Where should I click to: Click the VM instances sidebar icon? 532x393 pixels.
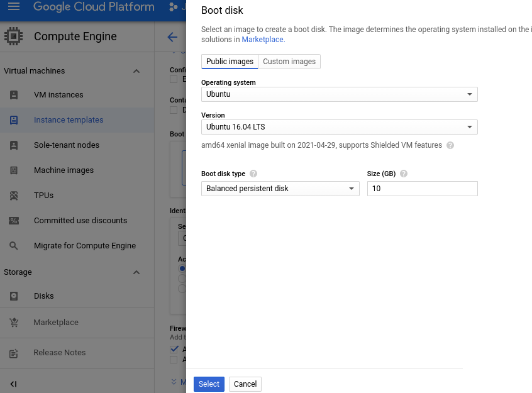[14, 95]
